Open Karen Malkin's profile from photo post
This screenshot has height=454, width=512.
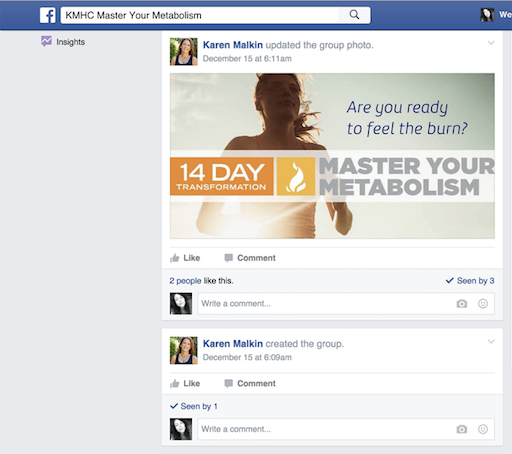[x=233, y=45]
